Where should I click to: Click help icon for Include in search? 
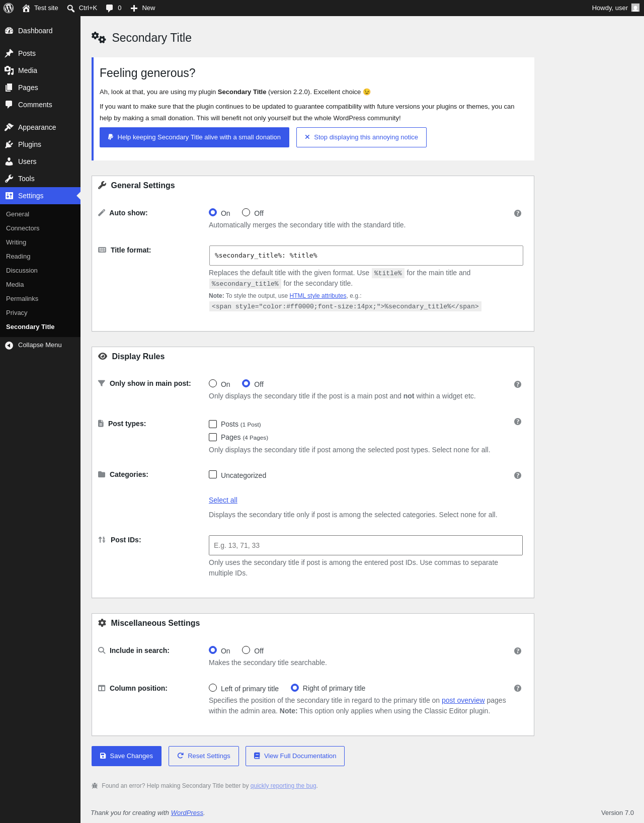(518, 651)
